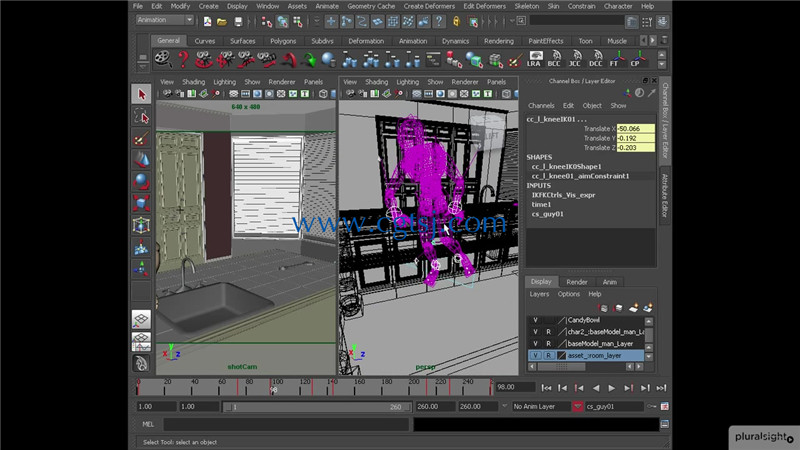Switch to the Polygons shelf tab
This screenshot has width=800, height=450.
click(x=283, y=41)
